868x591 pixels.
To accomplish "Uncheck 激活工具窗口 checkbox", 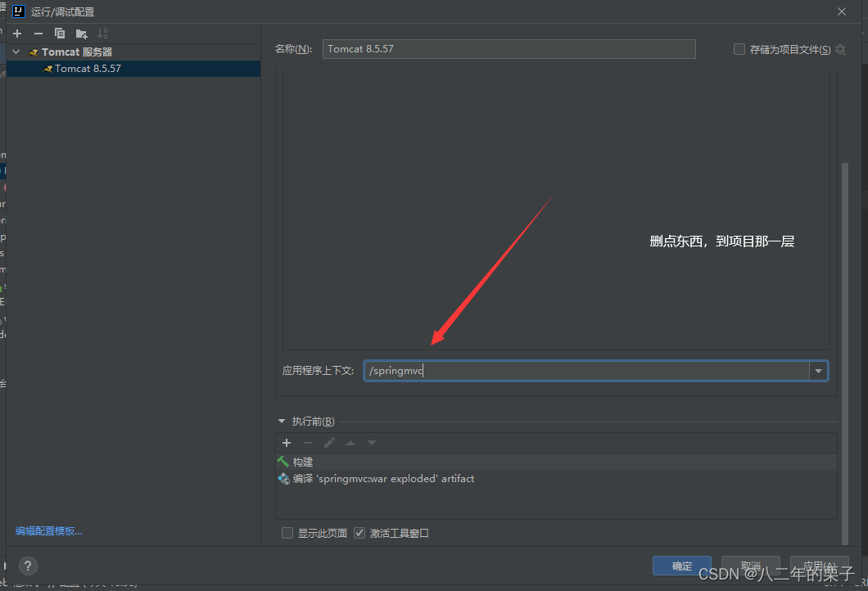I will [359, 533].
